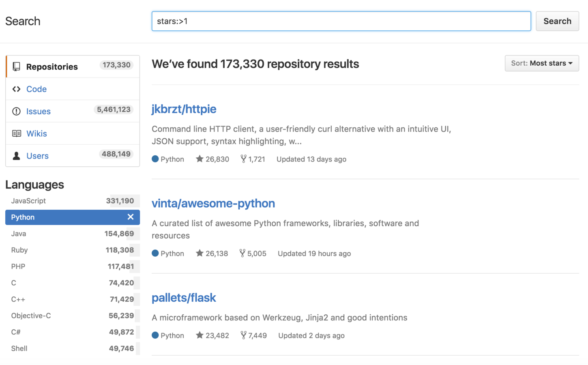Click the 'Updated 2 days ago' text
The width and height of the screenshot is (588, 365).
[x=311, y=335]
